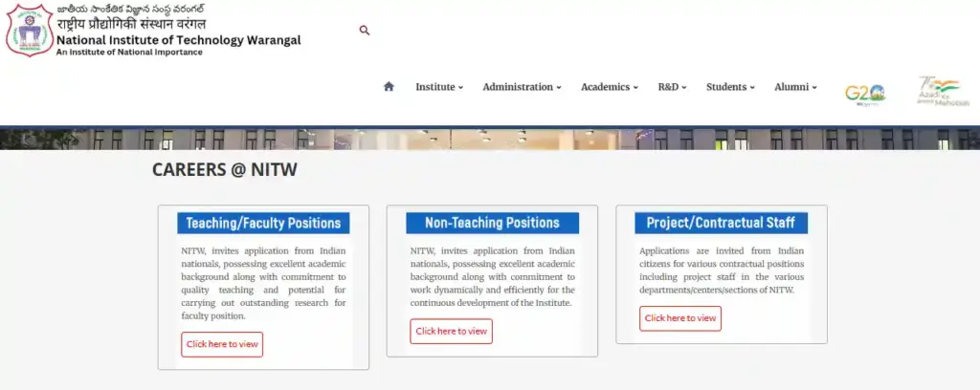Select the Project/Contractual Staff heading
980x390 pixels.
[x=721, y=224]
